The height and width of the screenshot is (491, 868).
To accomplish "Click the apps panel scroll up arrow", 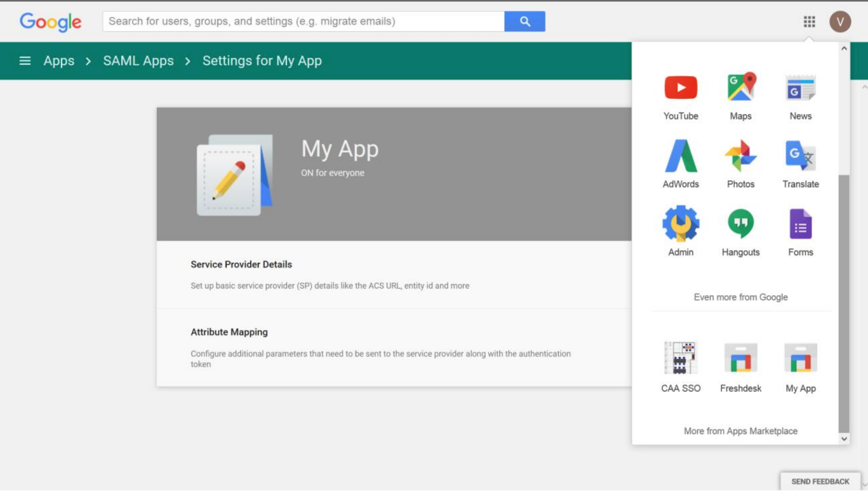I will tap(844, 48).
